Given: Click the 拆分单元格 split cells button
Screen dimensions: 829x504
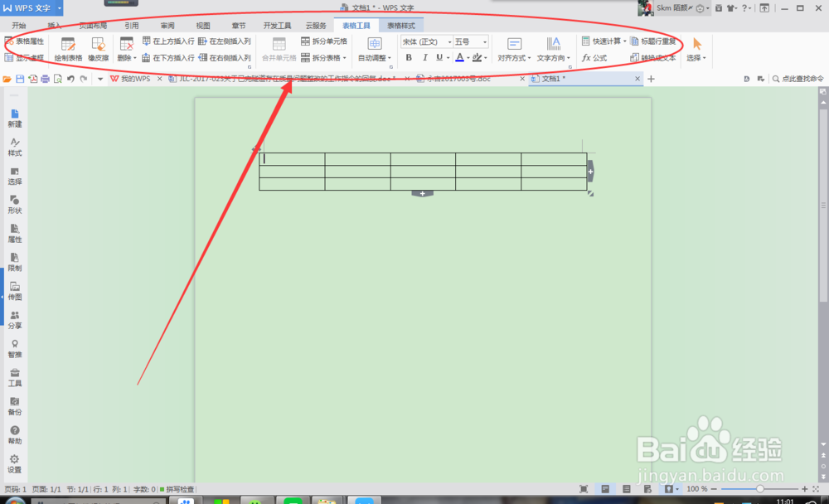Looking at the screenshot, I should (x=323, y=41).
